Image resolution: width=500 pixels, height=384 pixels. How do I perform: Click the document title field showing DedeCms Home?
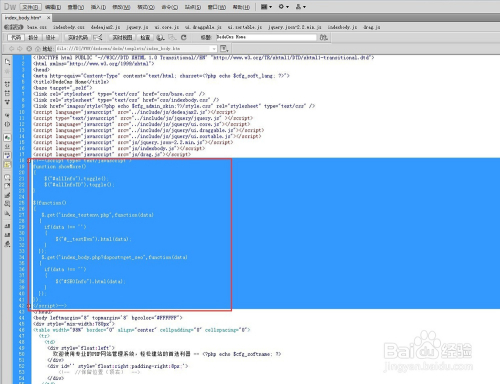266,37
